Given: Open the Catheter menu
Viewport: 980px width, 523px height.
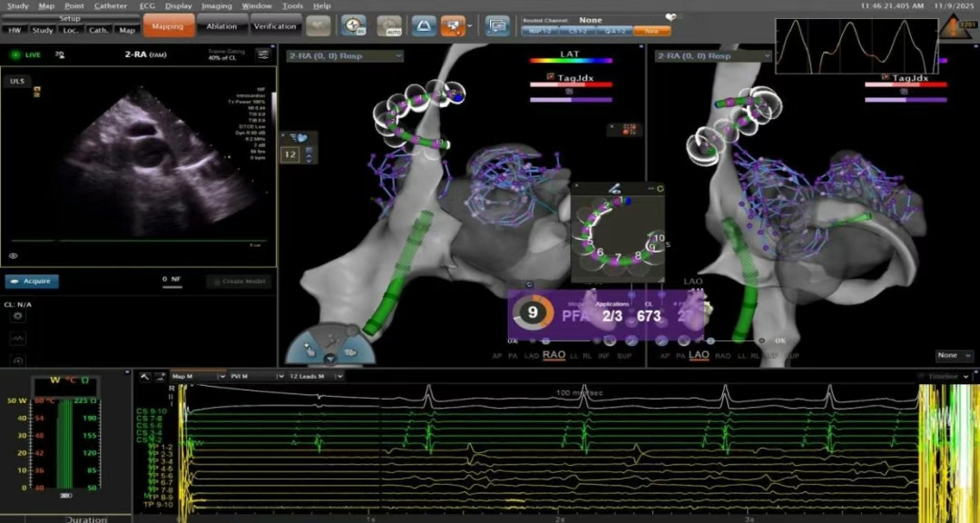Looking at the screenshot, I should 111,6.
